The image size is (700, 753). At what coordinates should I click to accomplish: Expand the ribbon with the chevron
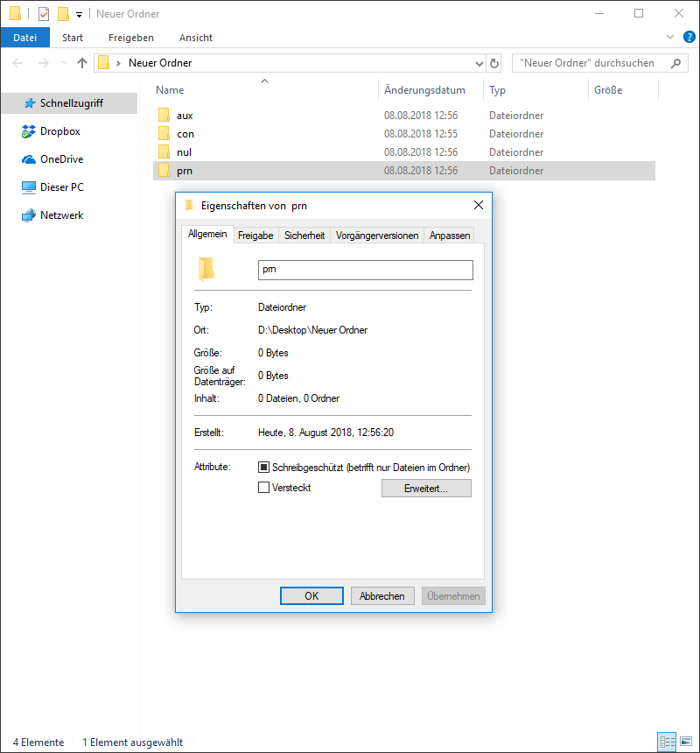pyautogui.click(x=670, y=37)
